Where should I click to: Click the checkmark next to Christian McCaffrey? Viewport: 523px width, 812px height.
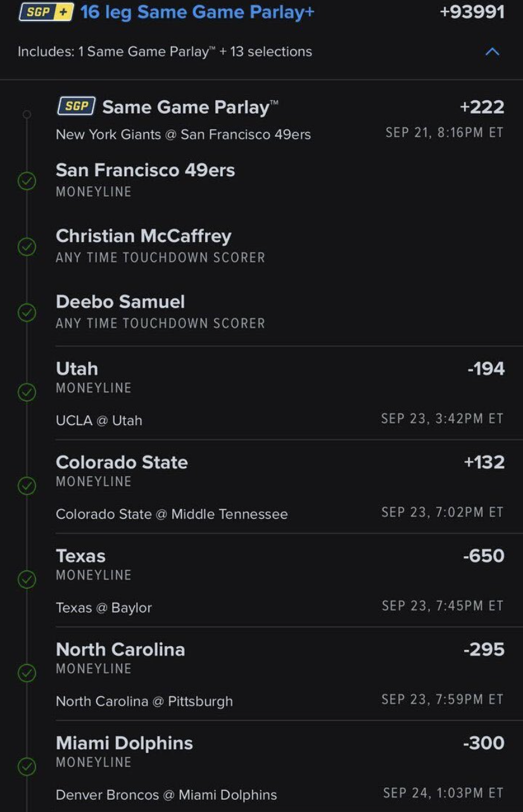pyautogui.click(x=27, y=246)
